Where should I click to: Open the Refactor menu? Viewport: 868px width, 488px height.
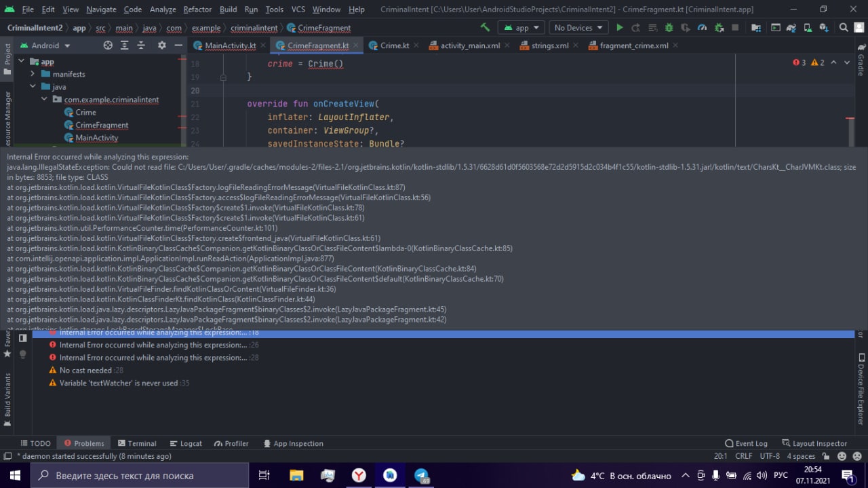point(197,10)
